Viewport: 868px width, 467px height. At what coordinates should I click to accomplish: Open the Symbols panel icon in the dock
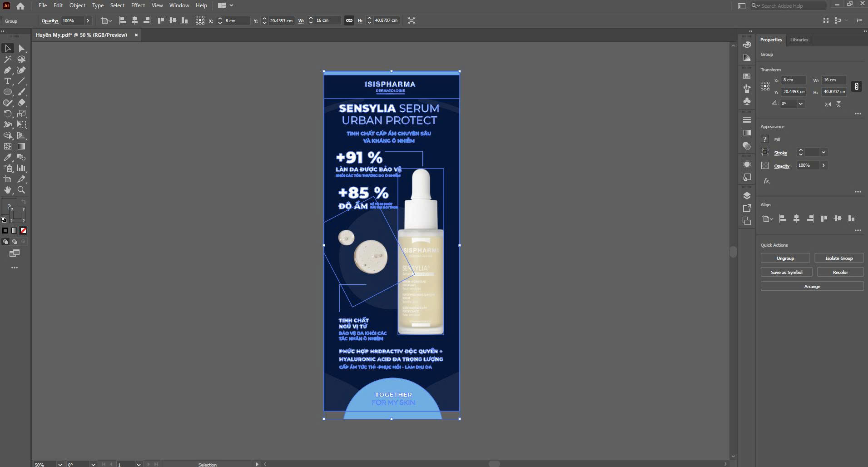click(x=747, y=101)
